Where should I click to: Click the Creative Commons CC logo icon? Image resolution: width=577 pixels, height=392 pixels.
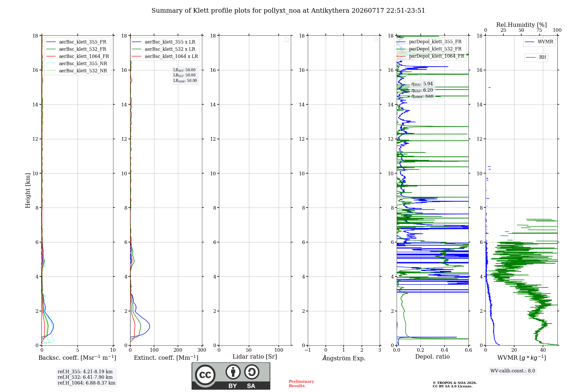coord(205,375)
